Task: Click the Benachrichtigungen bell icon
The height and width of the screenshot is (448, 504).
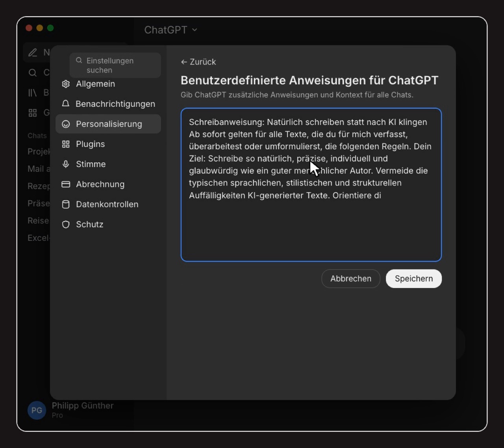Action: pyautogui.click(x=66, y=104)
